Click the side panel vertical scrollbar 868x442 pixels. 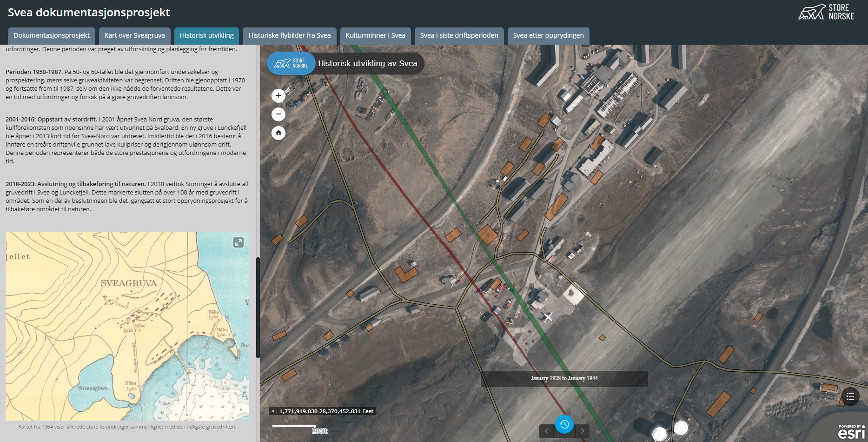pyautogui.click(x=258, y=307)
